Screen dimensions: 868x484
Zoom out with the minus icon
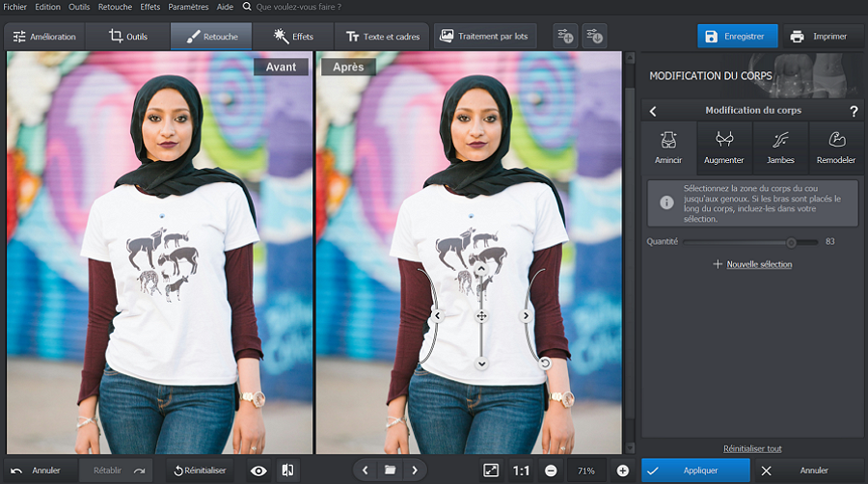coord(551,471)
